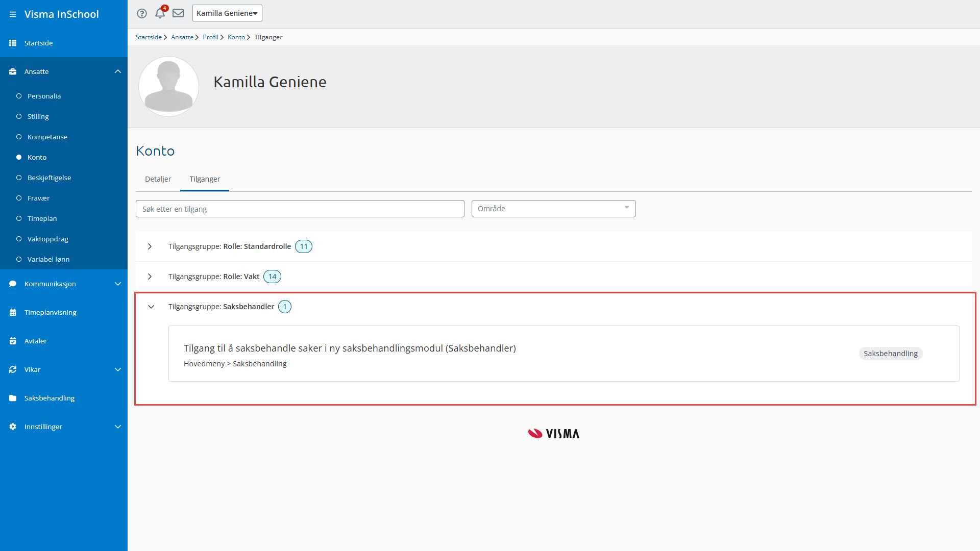Screen dimensions: 980x551
Task: Select Personalia in the sidebar
Action: click(x=44, y=96)
